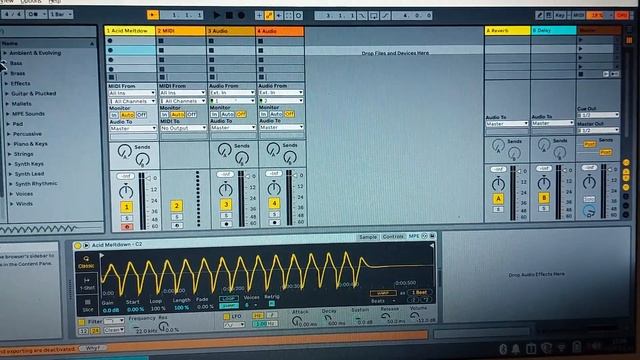The image size is (640, 360).
Task: Set track 2 Monitor to Off
Action: [191, 115]
